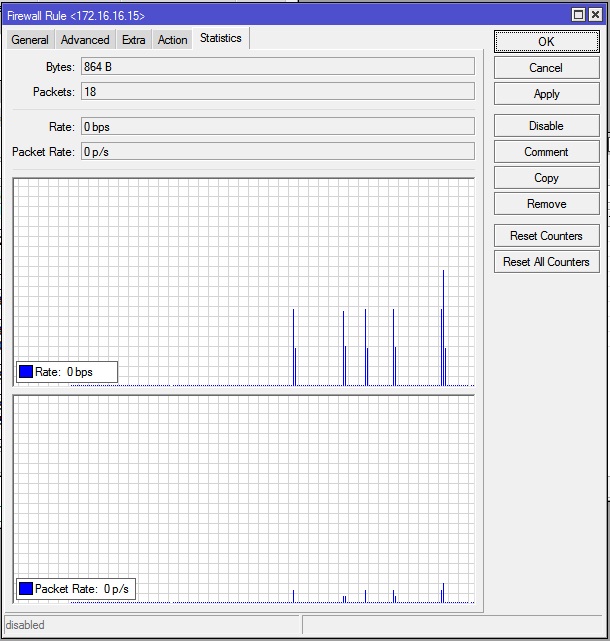Click the OK button
This screenshot has height=641, width=610.
click(x=546, y=42)
